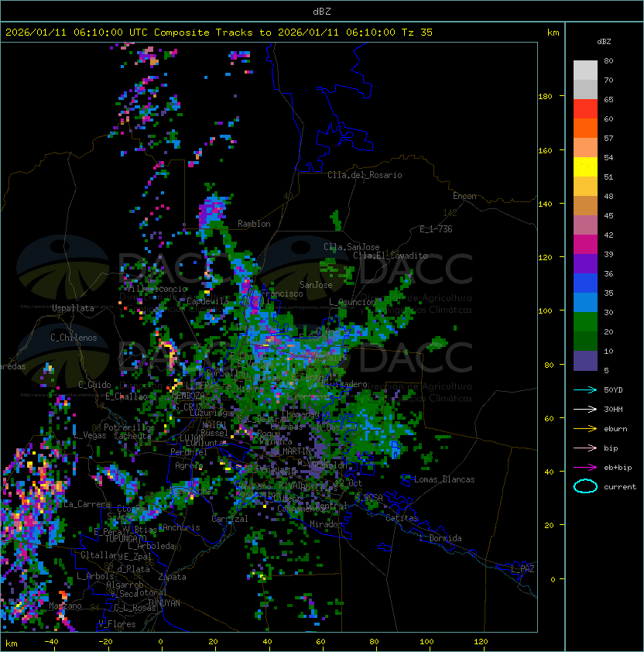The height and width of the screenshot is (652, 644).
Task: Click the 'Uspallata' map label
Action: [x=73, y=308]
